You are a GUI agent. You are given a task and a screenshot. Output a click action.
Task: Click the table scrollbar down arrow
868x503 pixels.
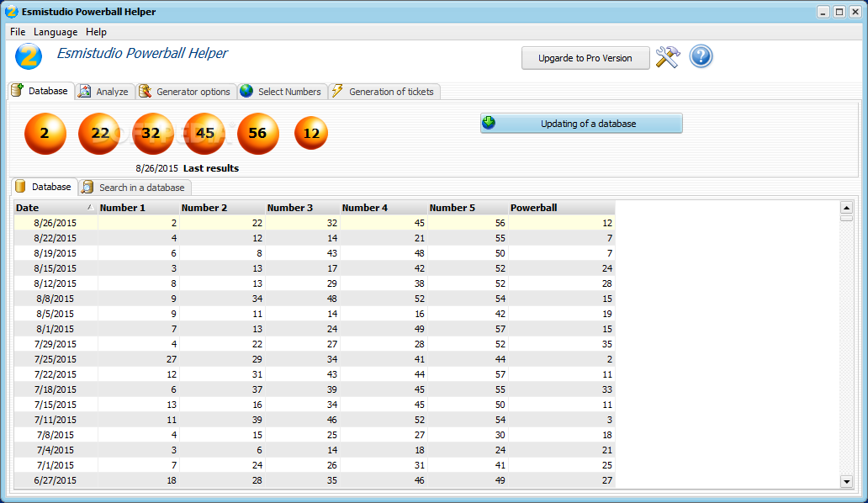(846, 481)
